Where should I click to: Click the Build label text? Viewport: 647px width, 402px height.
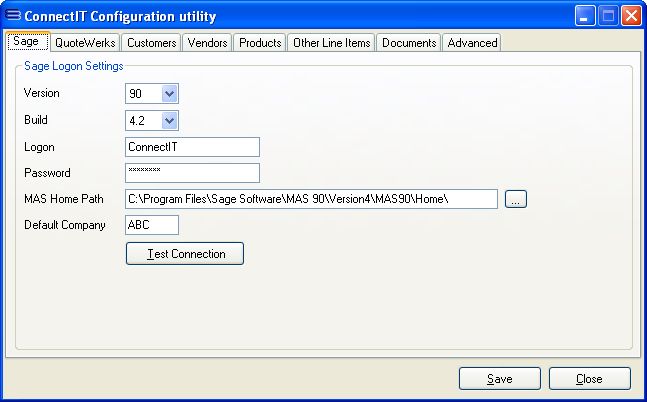(36, 120)
